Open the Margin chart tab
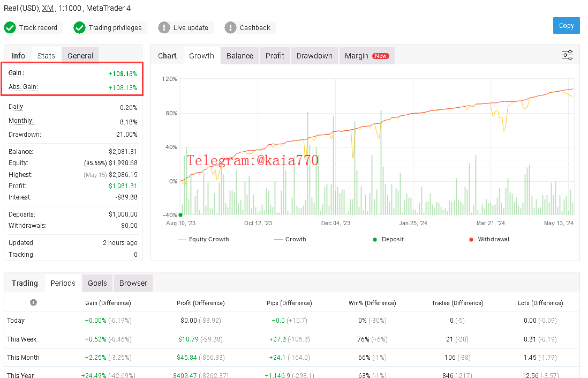The width and height of the screenshot is (588, 378). (367, 56)
